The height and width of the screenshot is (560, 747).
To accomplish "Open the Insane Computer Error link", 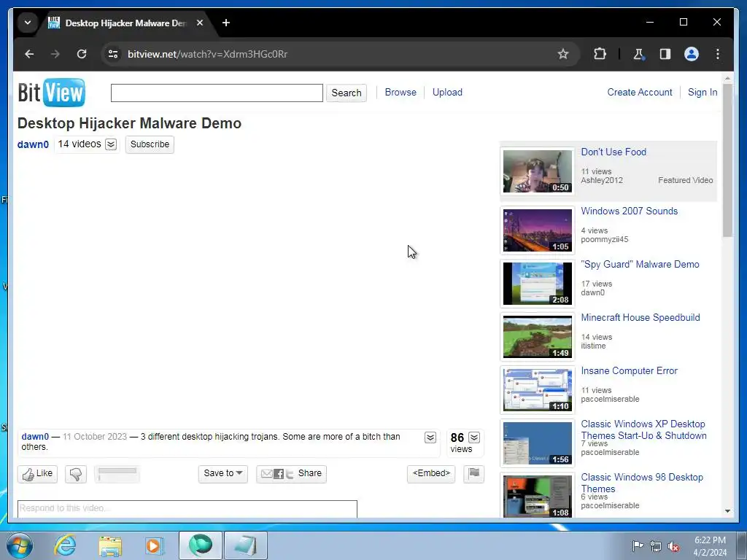I will (629, 371).
